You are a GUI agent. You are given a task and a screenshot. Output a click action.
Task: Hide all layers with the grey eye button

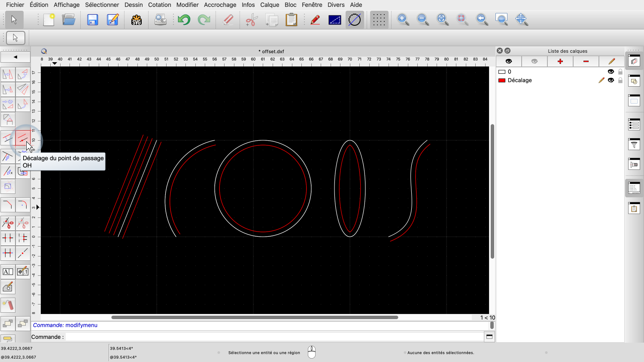[x=535, y=61]
